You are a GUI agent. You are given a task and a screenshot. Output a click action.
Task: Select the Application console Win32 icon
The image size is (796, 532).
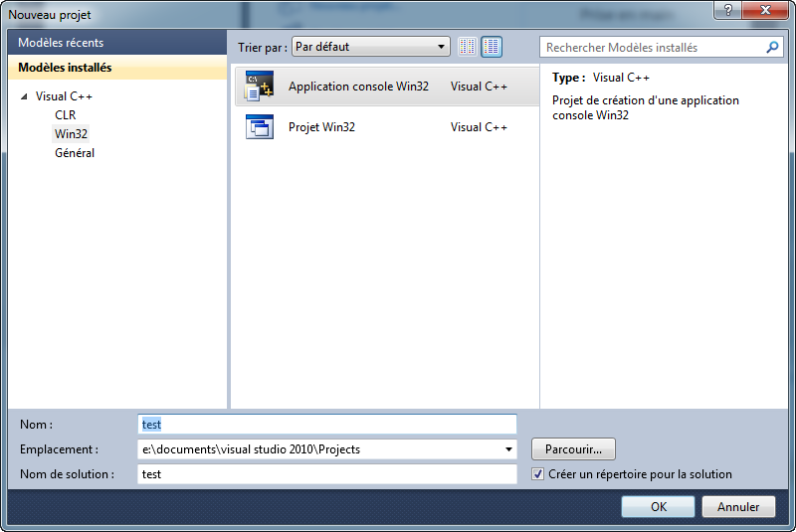click(x=260, y=86)
